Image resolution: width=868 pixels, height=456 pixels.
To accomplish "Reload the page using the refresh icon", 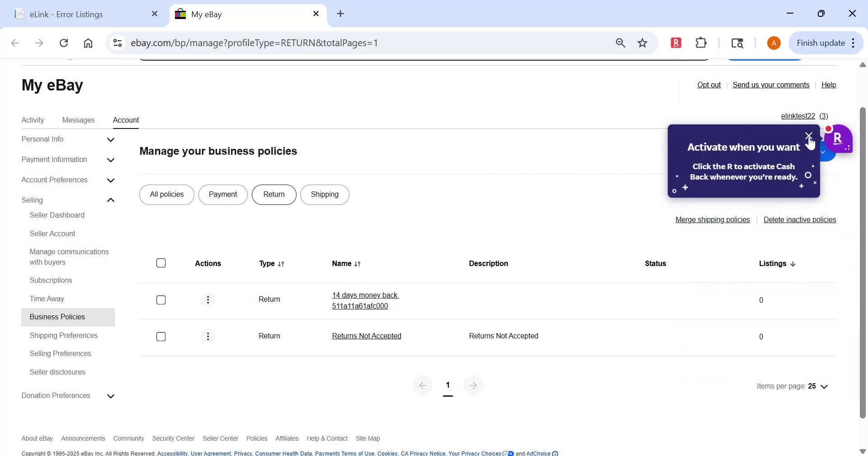I will click(64, 43).
